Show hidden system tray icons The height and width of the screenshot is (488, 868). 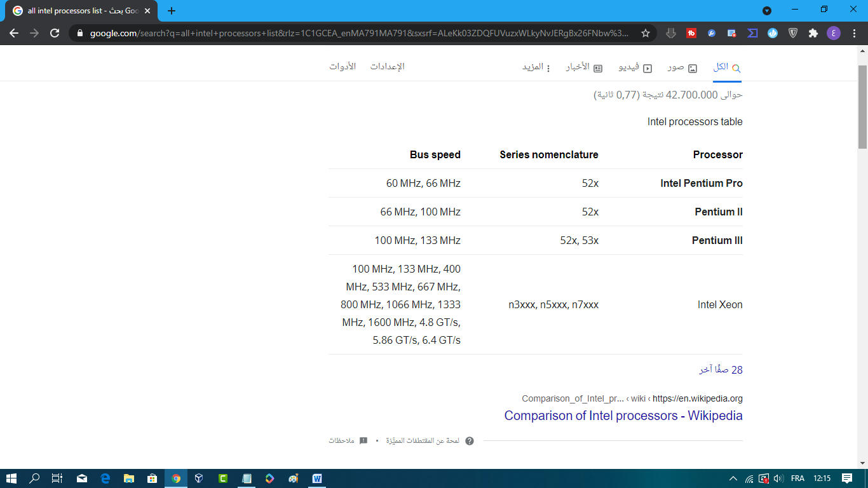[x=733, y=478]
